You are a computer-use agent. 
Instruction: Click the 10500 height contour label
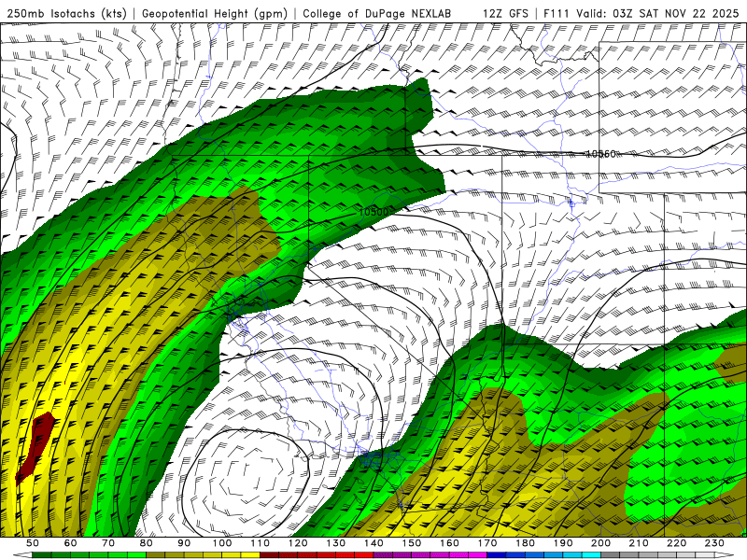coord(373,212)
